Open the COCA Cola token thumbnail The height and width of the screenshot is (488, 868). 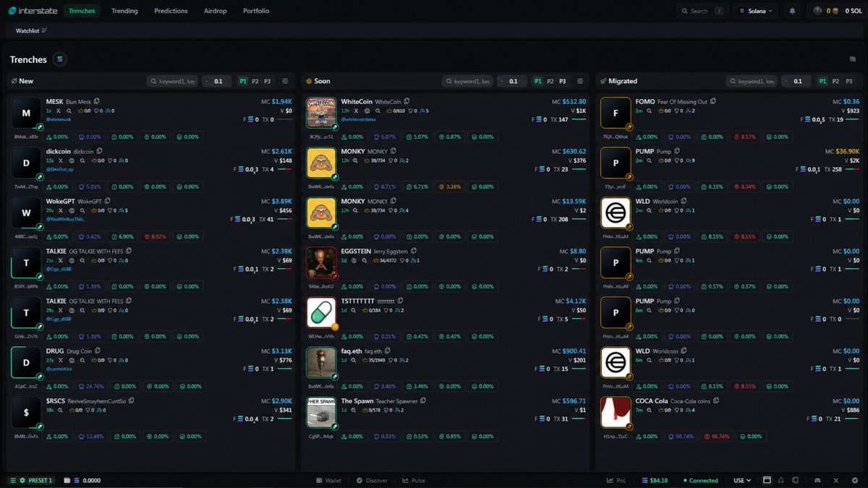pyautogui.click(x=616, y=413)
